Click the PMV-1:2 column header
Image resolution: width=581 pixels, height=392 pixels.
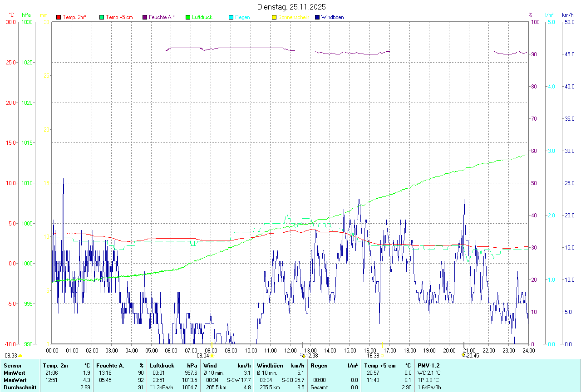(x=428, y=365)
